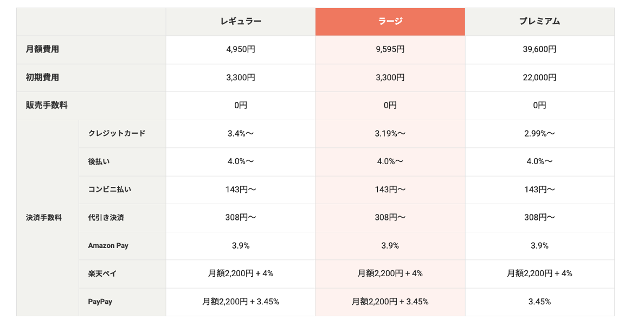
Task: Click the プレミアム plan column header
Action: pyautogui.click(x=539, y=22)
